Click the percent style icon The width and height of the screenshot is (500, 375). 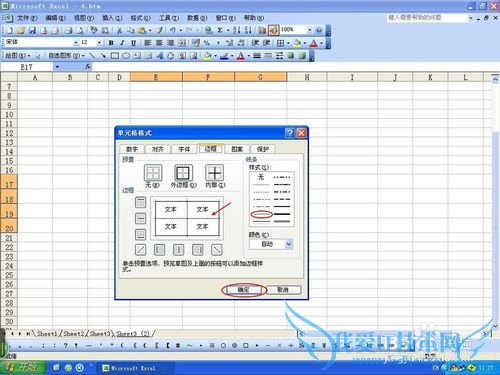click(x=207, y=43)
